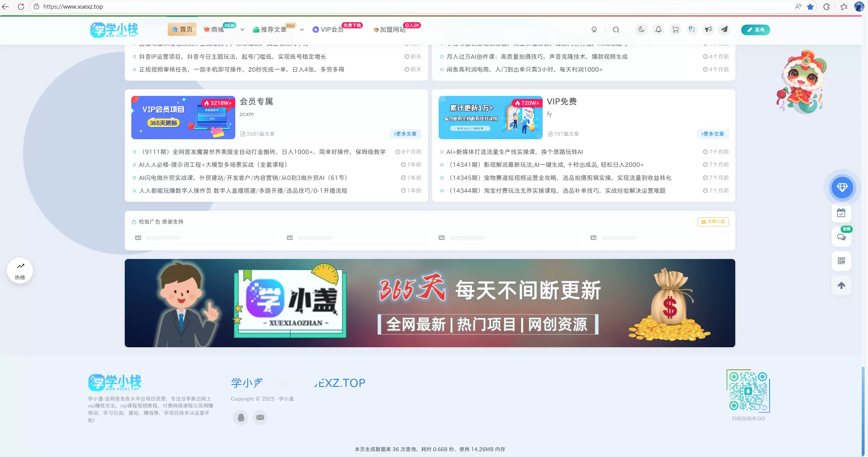The width and height of the screenshot is (868, 457).
Task: Open browser favorites list icon
Action: tap(844, 7)
